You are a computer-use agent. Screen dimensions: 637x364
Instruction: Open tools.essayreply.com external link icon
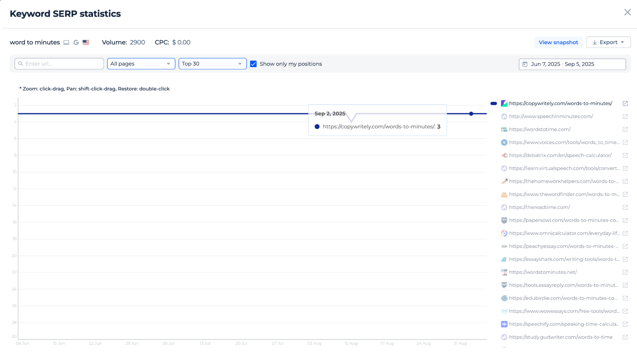625,285
